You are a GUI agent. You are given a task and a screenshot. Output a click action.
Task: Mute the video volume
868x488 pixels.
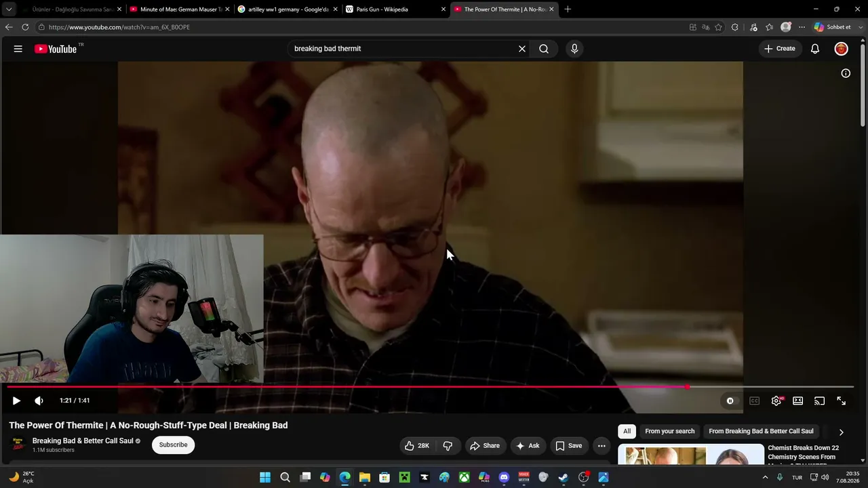click(39, 401)
